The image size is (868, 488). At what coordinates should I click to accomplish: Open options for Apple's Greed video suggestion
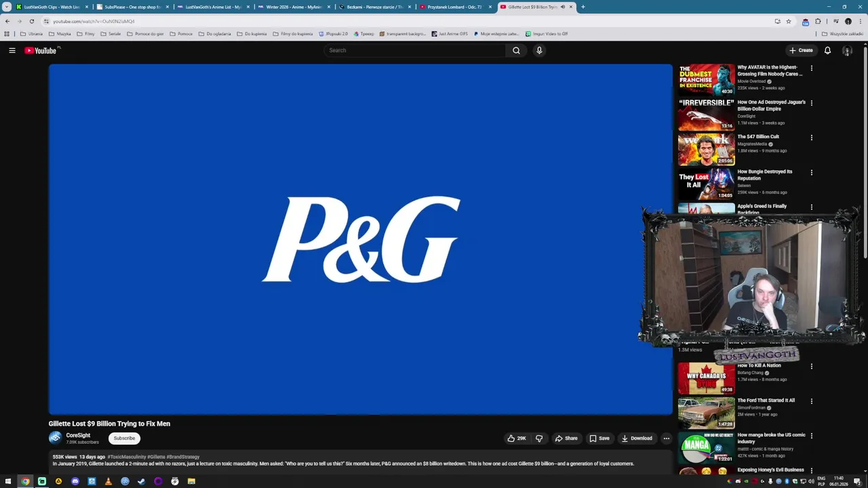click(811, 207)
